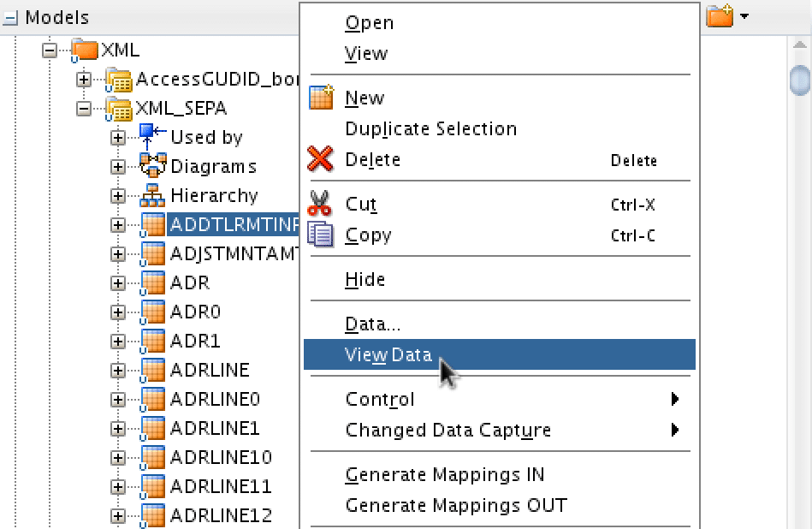Select the ADR0 tree row label
The image size is (812, 529).
click(195, 312)
